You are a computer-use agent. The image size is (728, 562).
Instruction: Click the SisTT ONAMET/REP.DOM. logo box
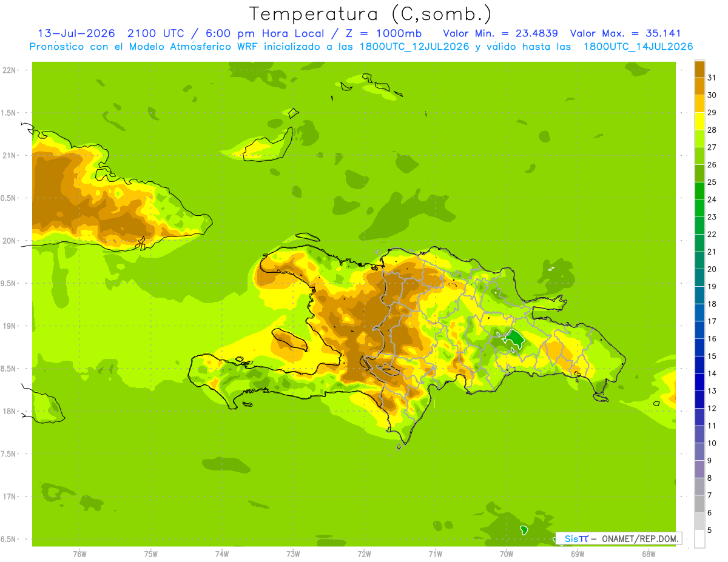(618, 538)
